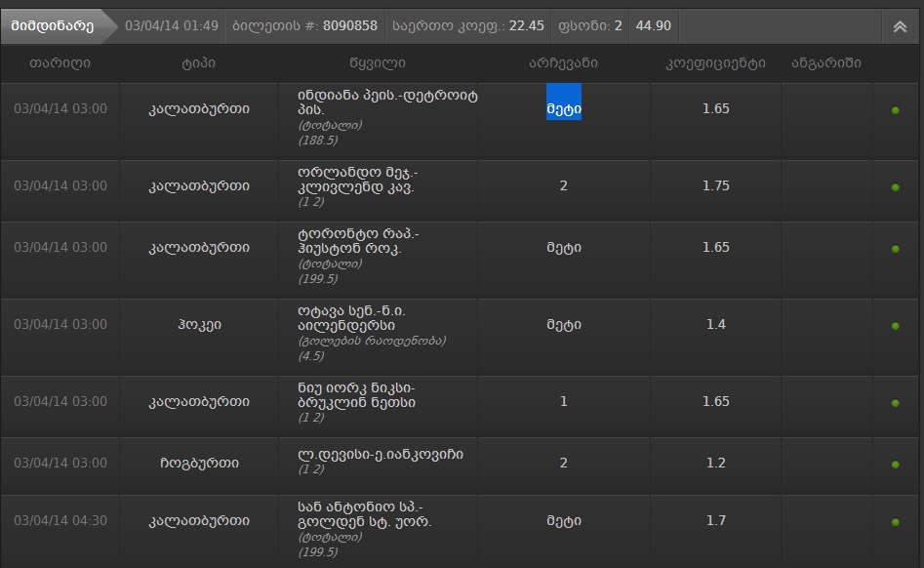Click status dot for ლ.დევისი-ე.იანკოვიჩი row
Screen dimensions: 924x568
895,465
